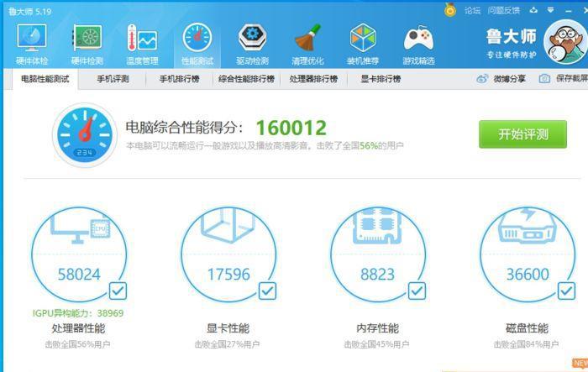Click the gold medal icon in title bar
The width and height of the screenshot is (588, 372).
tap(450, 10)
